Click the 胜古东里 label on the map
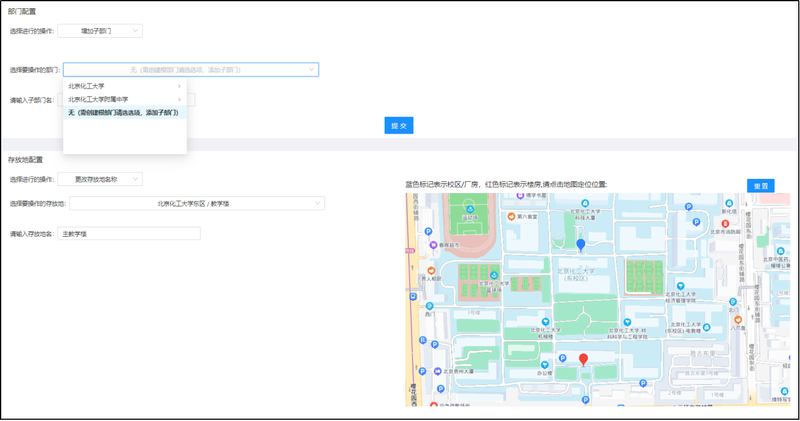 [703, 353]
